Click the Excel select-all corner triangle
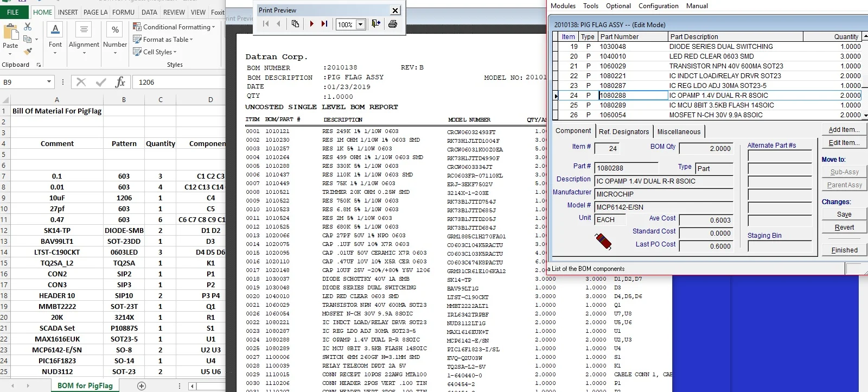Viewport: 868px width, 392px height. coord(5,100)
